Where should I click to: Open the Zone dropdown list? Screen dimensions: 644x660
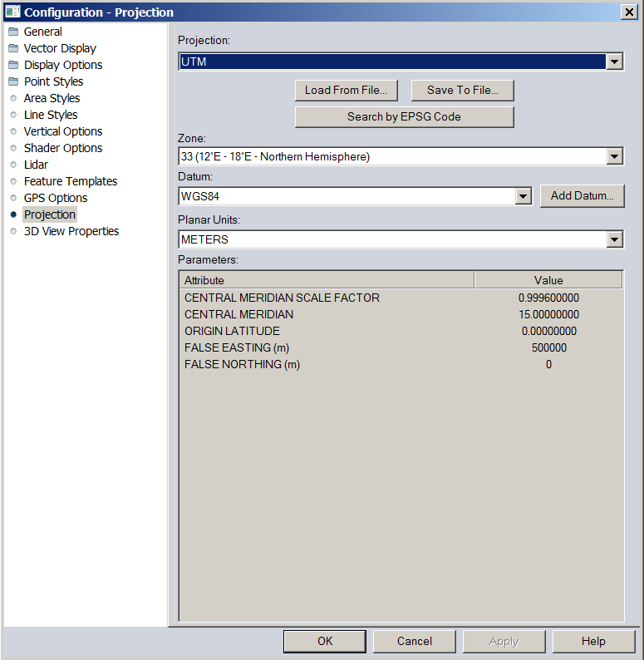(x=614, y=156)
